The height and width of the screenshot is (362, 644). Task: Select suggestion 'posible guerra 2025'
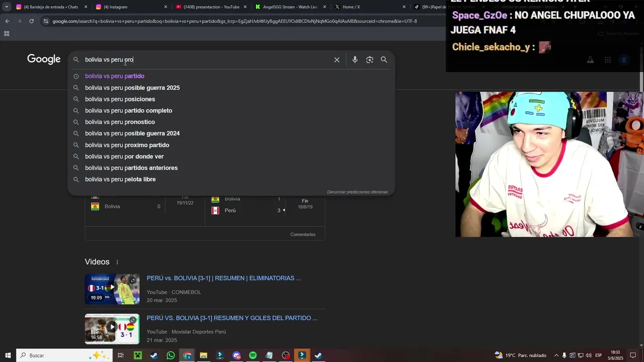pyautogui.click(x=231, y=88)
